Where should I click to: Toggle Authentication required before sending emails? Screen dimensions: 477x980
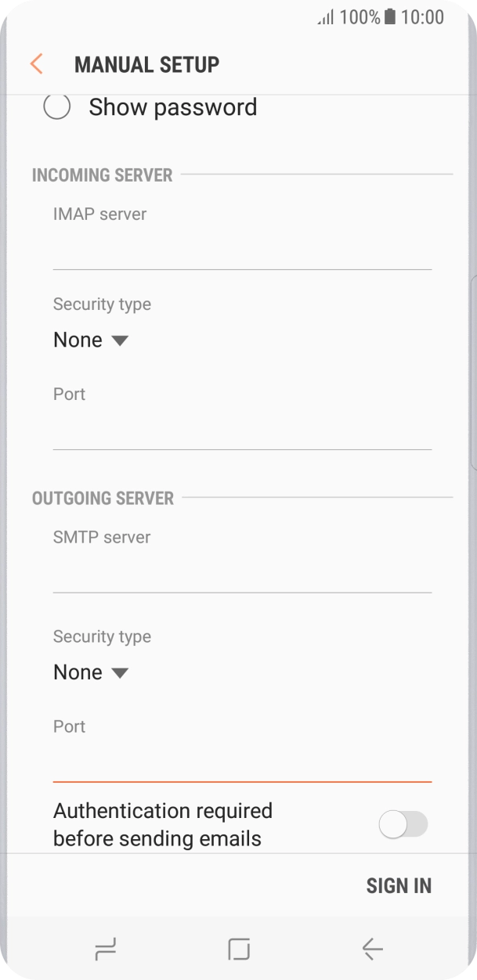[x=403, y=823]
